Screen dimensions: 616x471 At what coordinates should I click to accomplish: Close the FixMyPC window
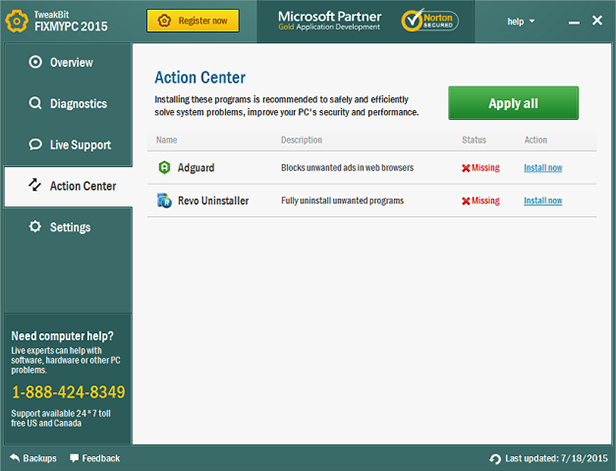(x=597, y=20)
